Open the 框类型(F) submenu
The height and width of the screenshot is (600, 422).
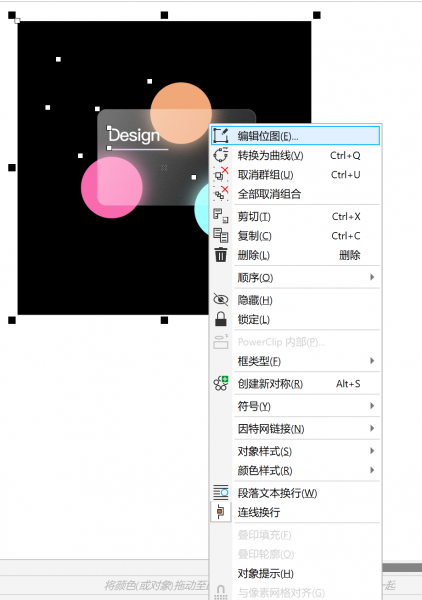[295, 361]
